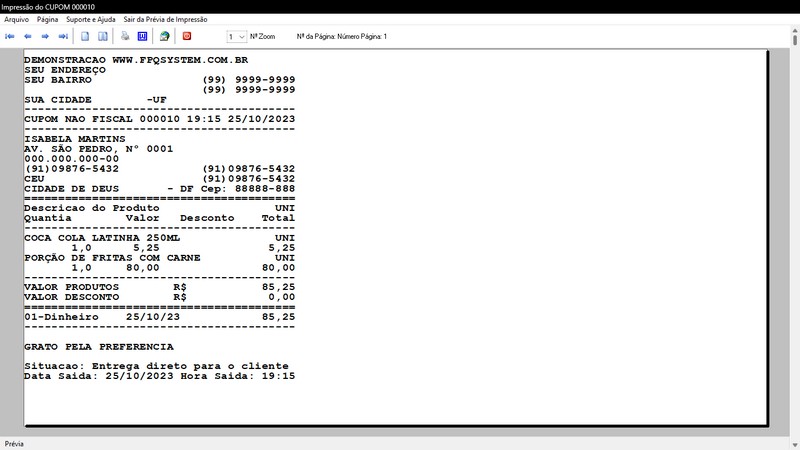800x450 pixels.
Task: Switch to single page view icon
Action: [x=85, y=36]
